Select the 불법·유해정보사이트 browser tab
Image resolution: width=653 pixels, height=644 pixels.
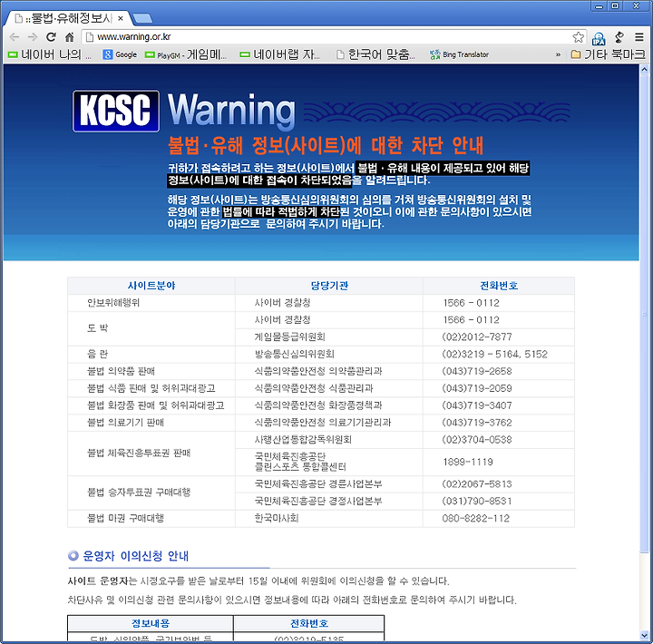[69, 18]
